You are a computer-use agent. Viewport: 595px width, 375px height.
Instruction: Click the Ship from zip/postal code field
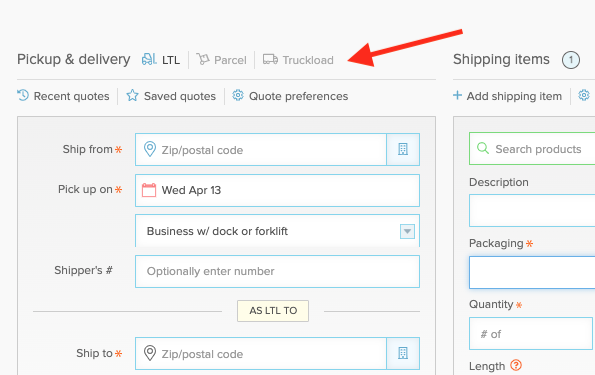click(x=261, y=150)
